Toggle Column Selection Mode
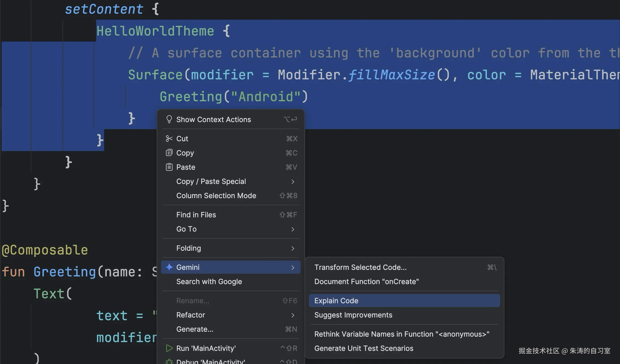This screenshot has height=364, width=620. pos(216,196)
